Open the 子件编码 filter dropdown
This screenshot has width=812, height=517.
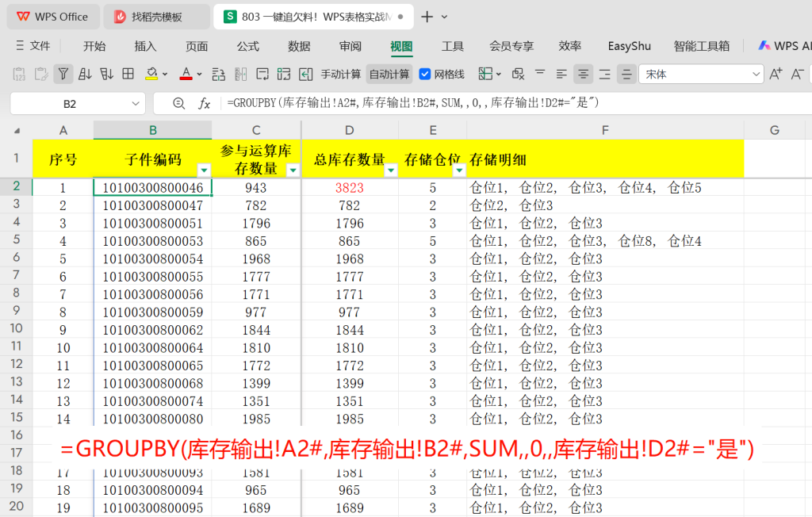click(x=204, y=170)
